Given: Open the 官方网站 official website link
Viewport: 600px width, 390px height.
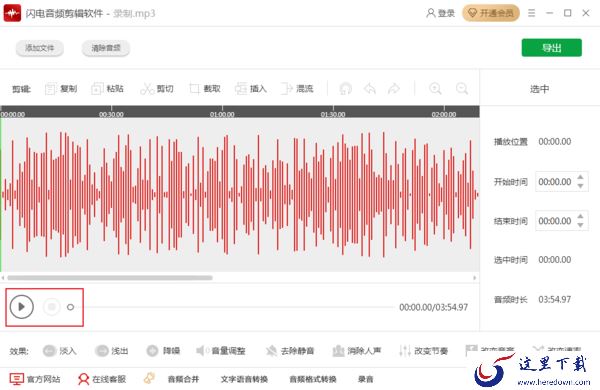Looking at the screenshot, I should point(35,379).
